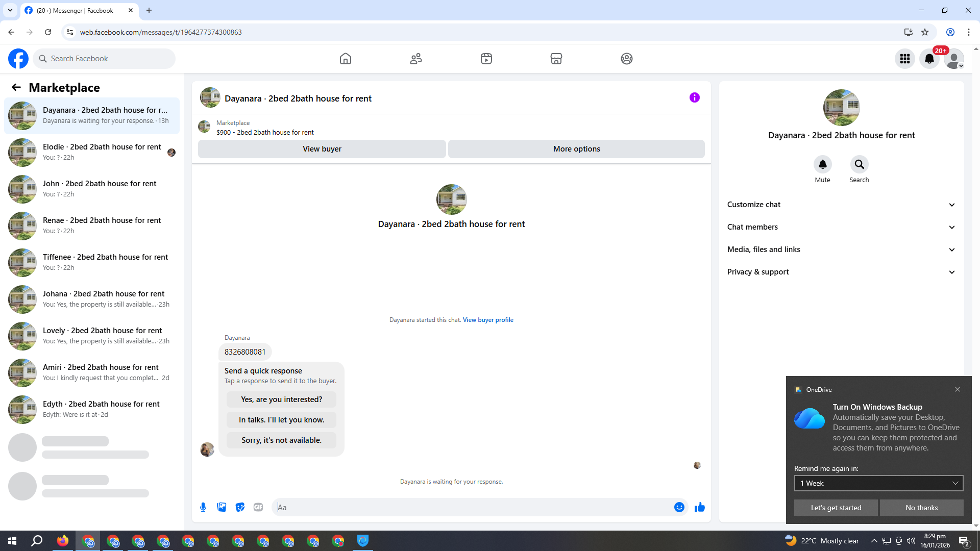Mute the Dayanara conversation

(x=822, y=164)
